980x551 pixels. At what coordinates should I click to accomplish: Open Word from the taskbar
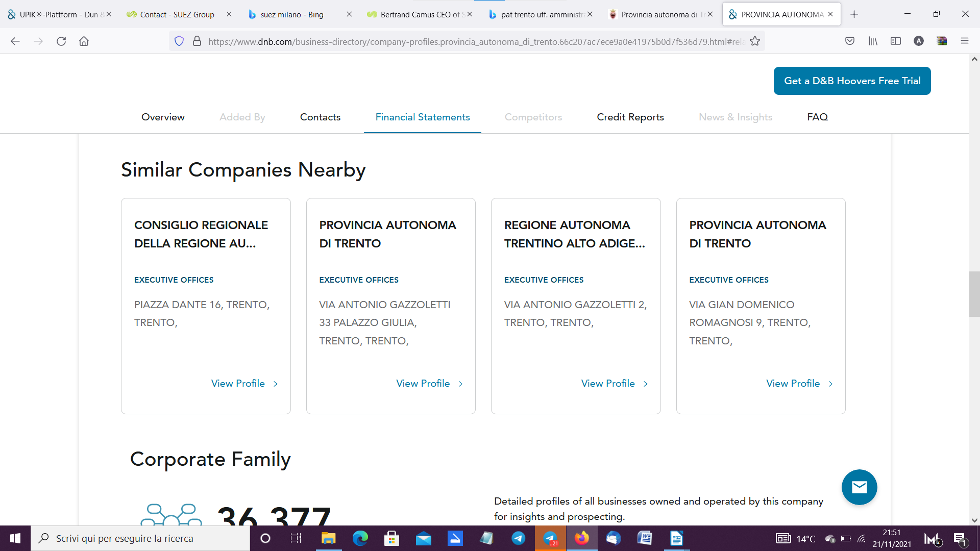(x=645, y=538)
